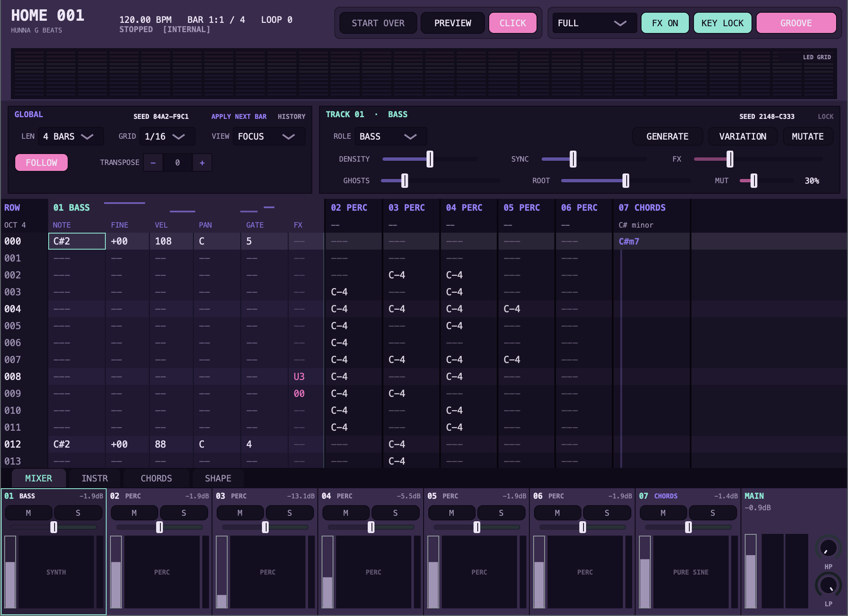The image size is (848, 616).
Task: Select FX value 00 in row 009
Action: [306, 393]
